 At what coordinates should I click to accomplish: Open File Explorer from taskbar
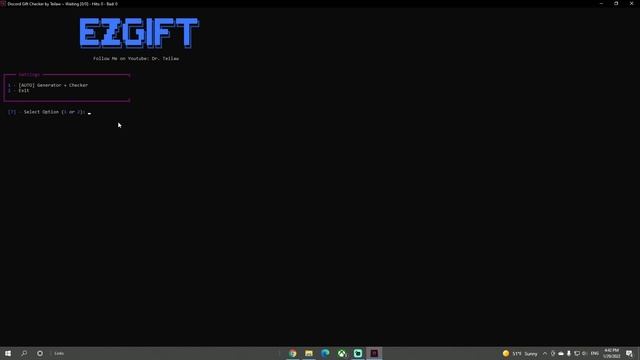[x=309, y=353]
